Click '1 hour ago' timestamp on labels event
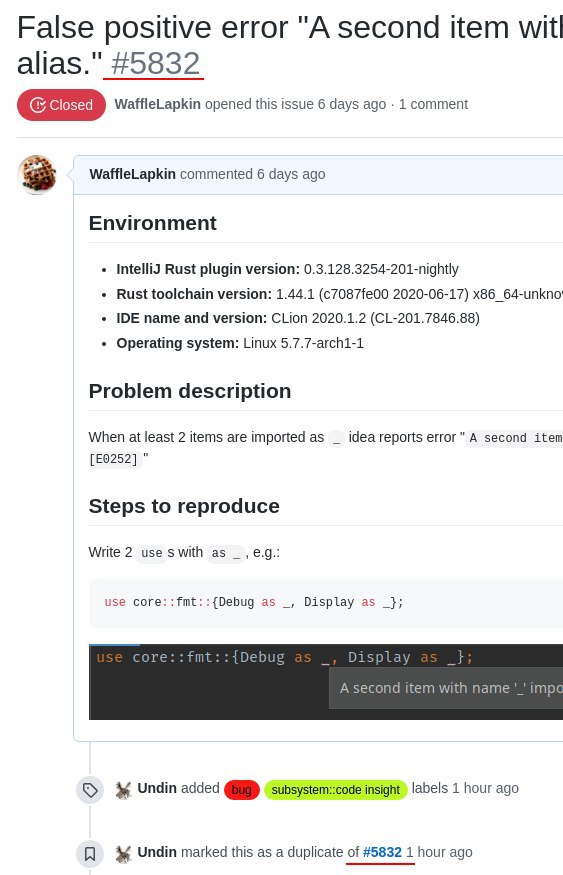Image resolution: width=563 pixels, height=875 pixels. click(485, 788)
